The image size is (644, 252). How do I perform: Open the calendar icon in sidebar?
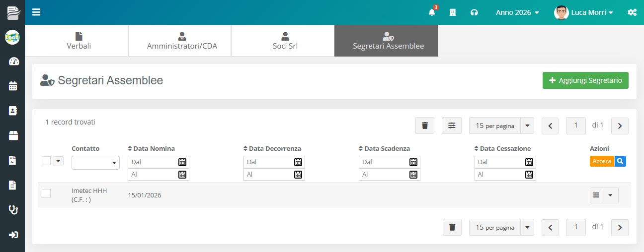point(13,86)
